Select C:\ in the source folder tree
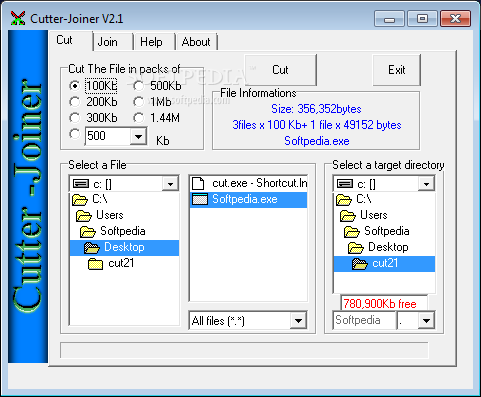The height and width of the screenshot is (397, 481). click(124, 200)
